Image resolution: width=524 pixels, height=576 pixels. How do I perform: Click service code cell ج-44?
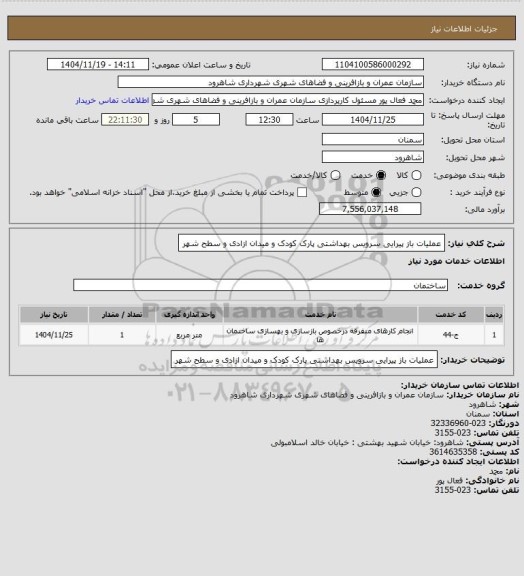(x=451, y=335)
